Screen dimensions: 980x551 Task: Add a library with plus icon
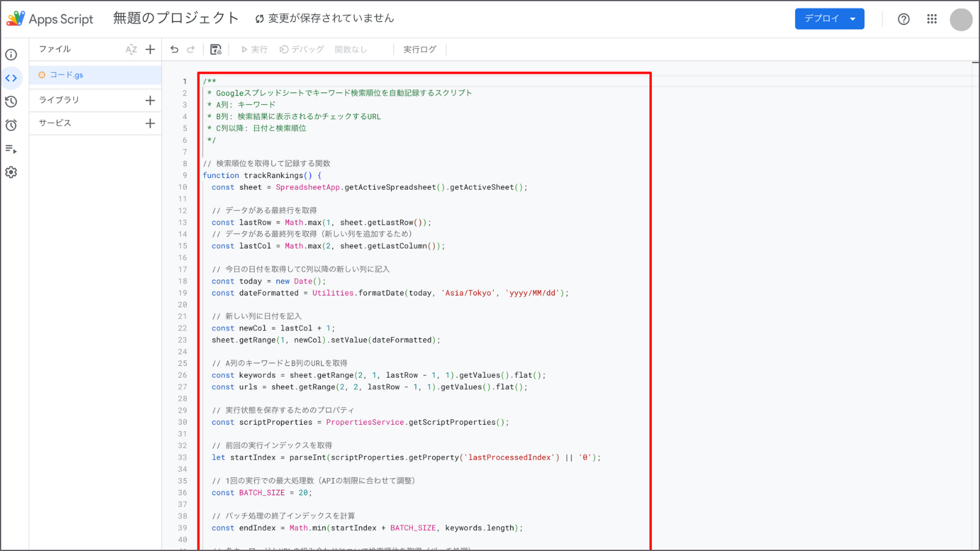click(x=150, y=100)
